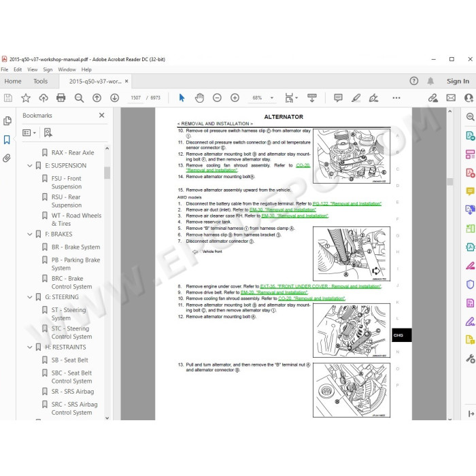The image size is (476, 476).
Task: Follow the EXT-35 Front Under Cover link
Action: 320,286
